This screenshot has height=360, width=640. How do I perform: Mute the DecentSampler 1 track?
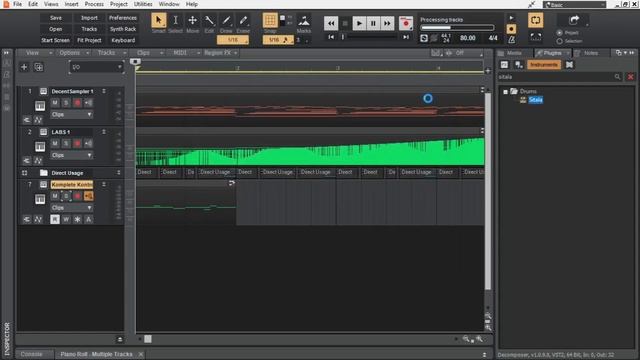(55, 102)
